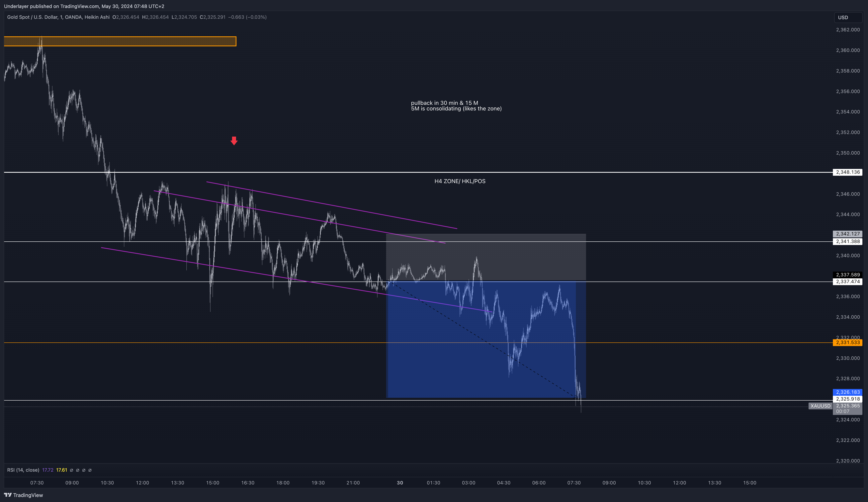Select the blue short-position profit zone
This screenshot has height=502, width=868.
coord(486,340)
